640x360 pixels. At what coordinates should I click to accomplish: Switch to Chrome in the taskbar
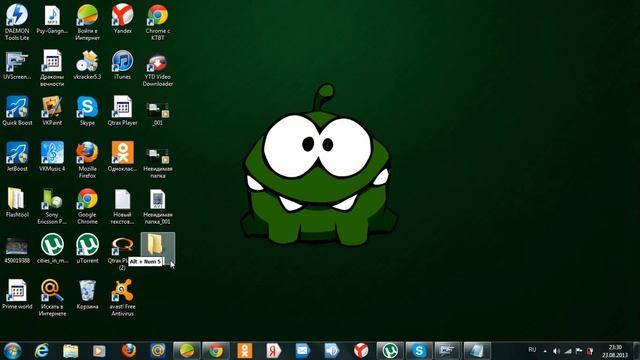[216, 351]
